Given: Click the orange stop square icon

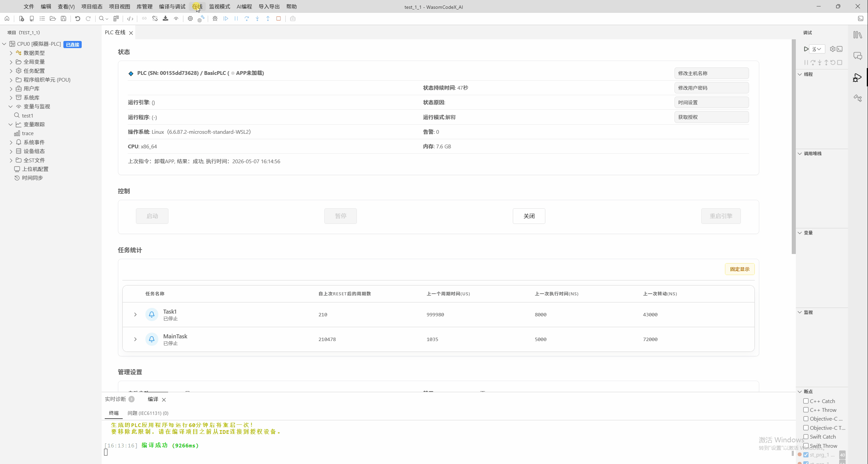Looking at the screenshot, I should coord(279,19).
